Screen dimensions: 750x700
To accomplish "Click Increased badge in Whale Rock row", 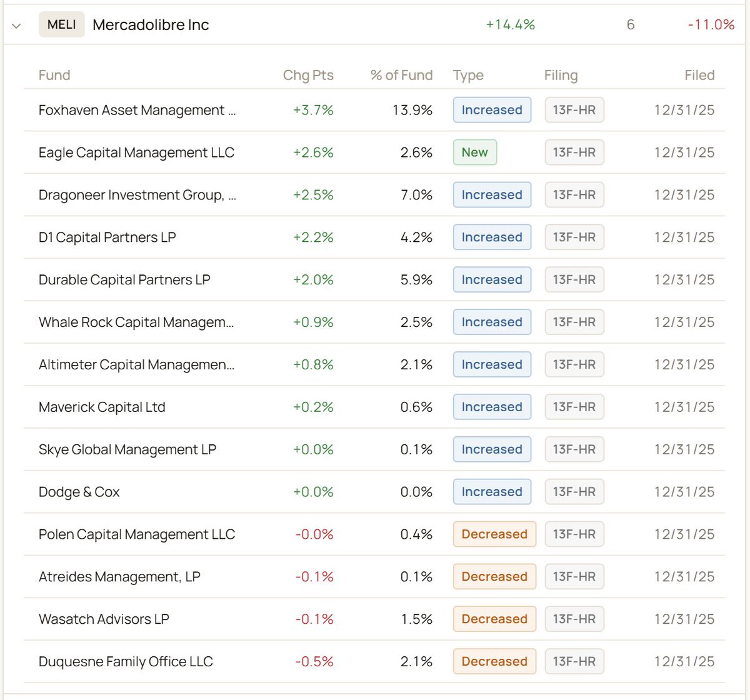I will coord(492,322).
